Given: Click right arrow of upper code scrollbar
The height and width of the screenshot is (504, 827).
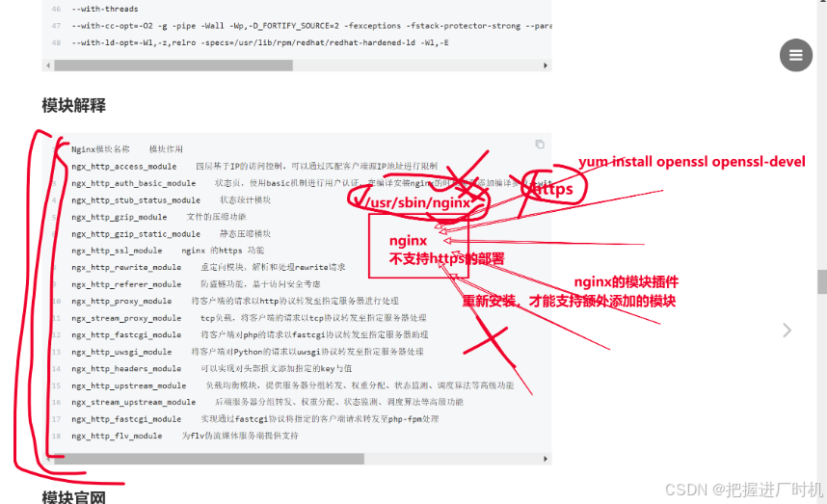Looking at the screenshot, I should tap(546, 66).
